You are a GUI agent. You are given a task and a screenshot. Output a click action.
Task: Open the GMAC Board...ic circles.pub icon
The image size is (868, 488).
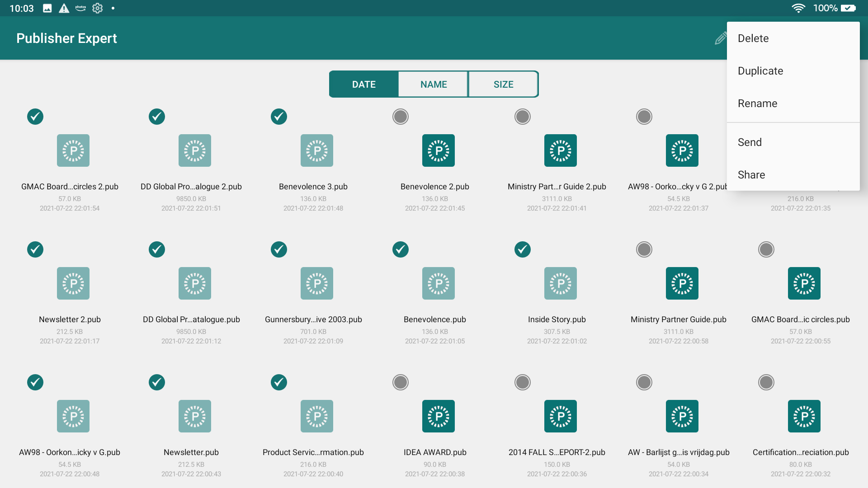pos(804,283)
